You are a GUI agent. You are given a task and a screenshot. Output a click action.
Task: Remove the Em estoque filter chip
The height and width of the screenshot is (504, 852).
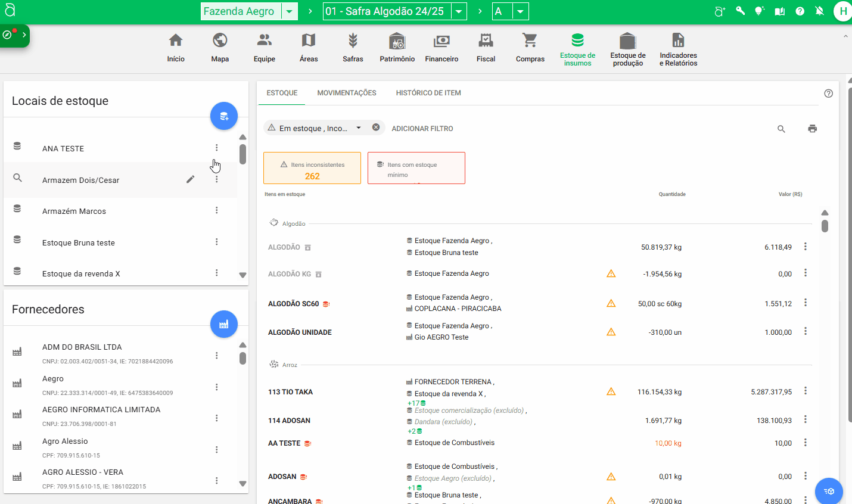tap(376, 127)
